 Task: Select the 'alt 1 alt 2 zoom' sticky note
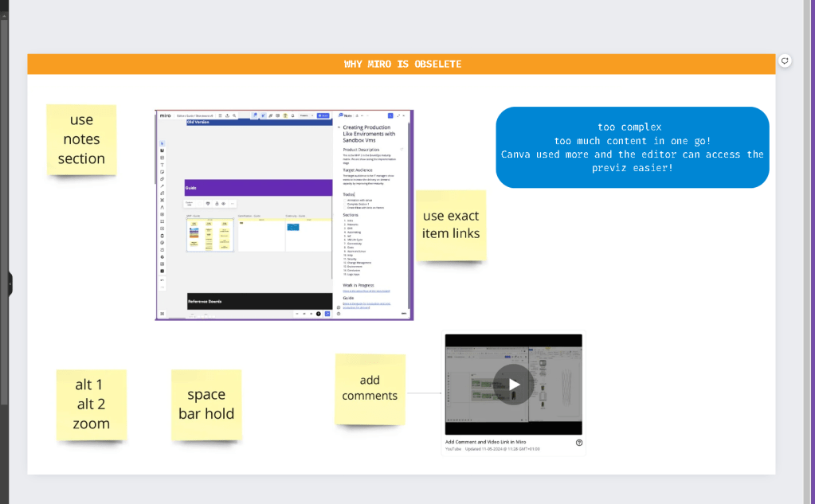92,404
